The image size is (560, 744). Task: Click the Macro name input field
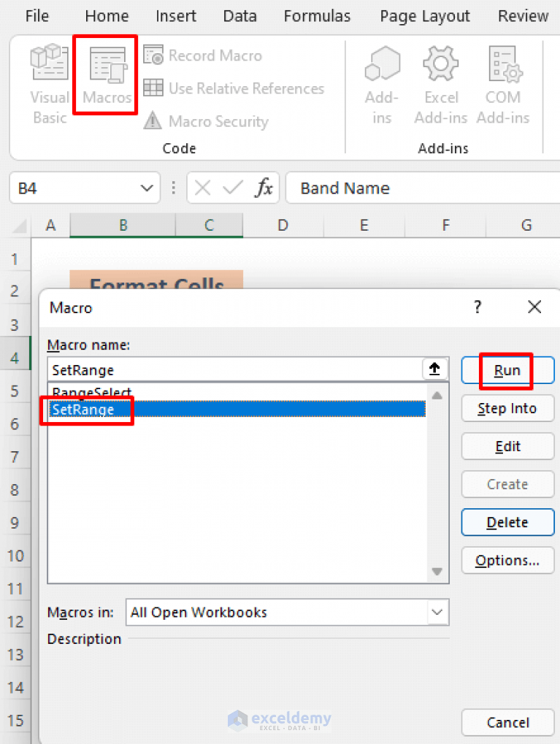[235, 369]
